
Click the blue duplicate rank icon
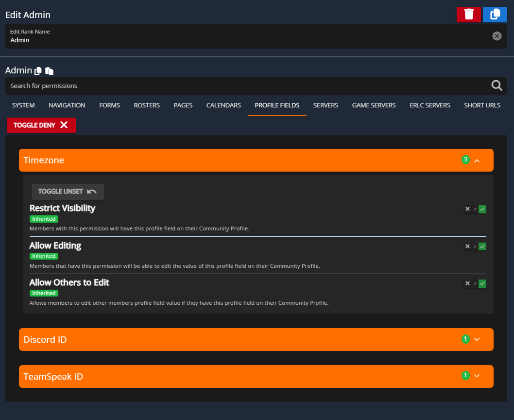tap(495, 15)
